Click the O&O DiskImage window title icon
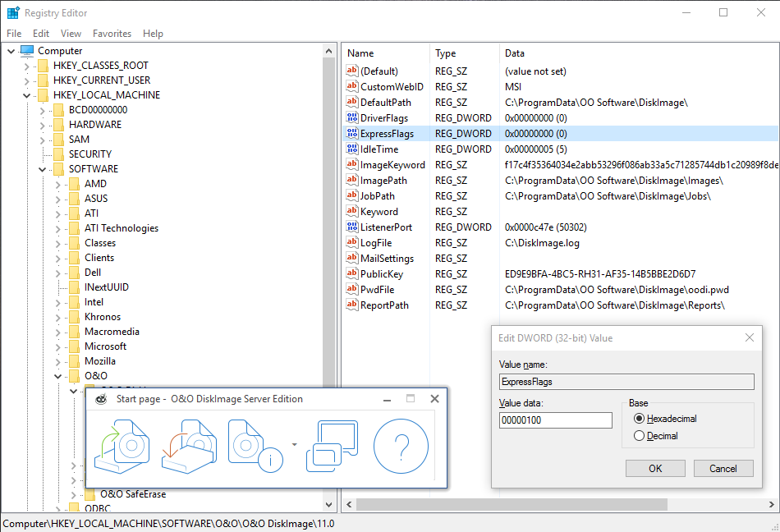 click(102, 399)
